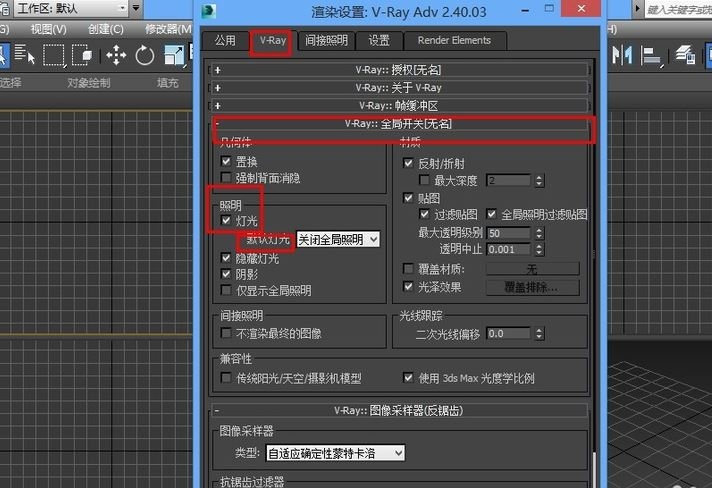Toggle the 灯光 checkbox
The width and height of the screenshot is (712, 488).
[226, 221]
